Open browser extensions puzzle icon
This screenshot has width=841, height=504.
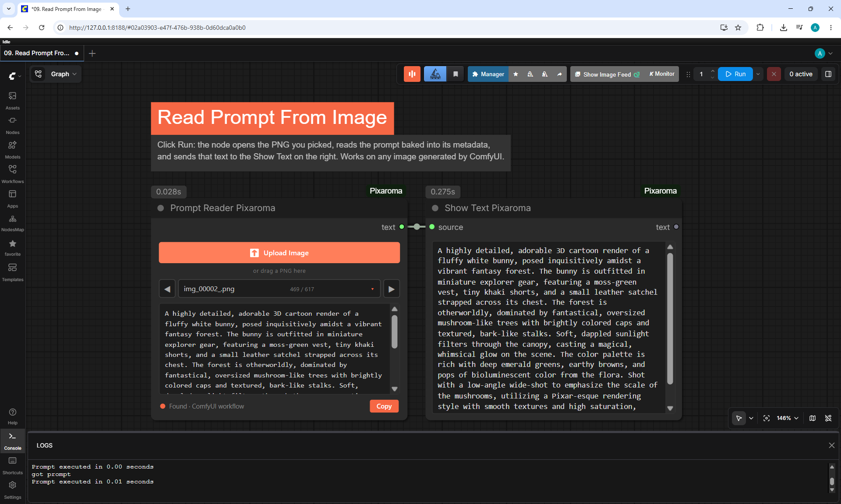[760, 28]
